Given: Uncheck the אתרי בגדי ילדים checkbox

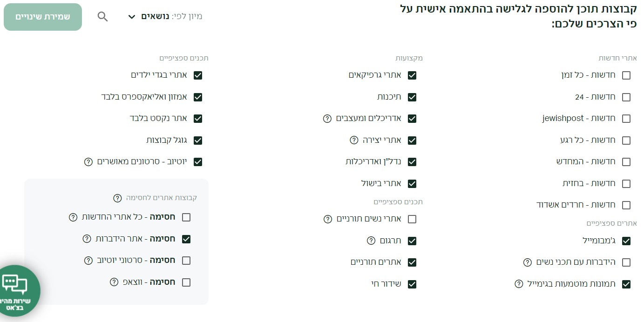Looking at the screenshot, I should (198, 75).
